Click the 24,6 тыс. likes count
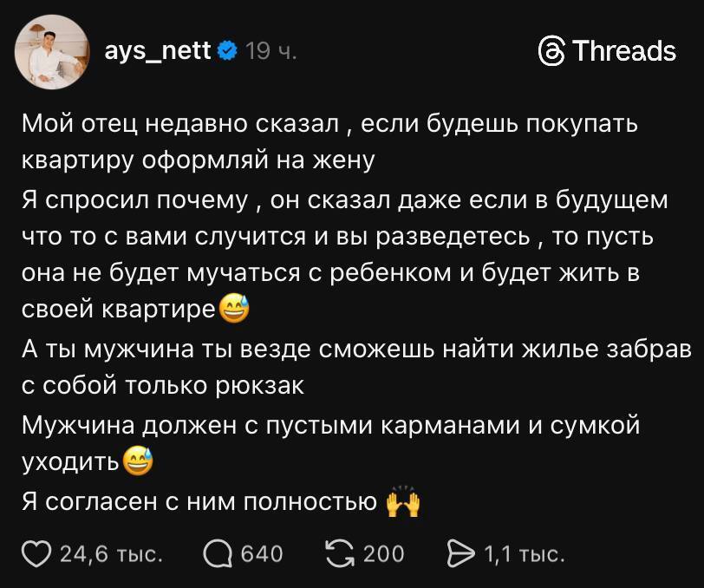The image size is (704, 588). (111, 554)
